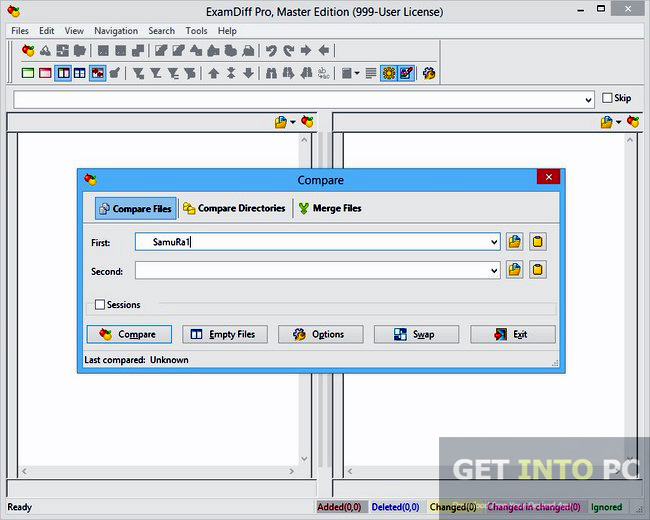Open the View menu
The width and height of the screenshot is (650, 520).
[x=74, y=31]
